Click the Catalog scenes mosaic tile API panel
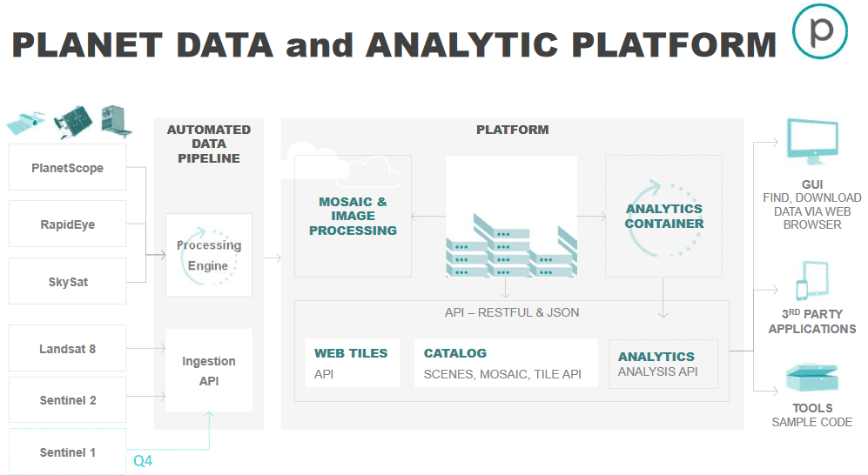868x475 pixels. 506,363
